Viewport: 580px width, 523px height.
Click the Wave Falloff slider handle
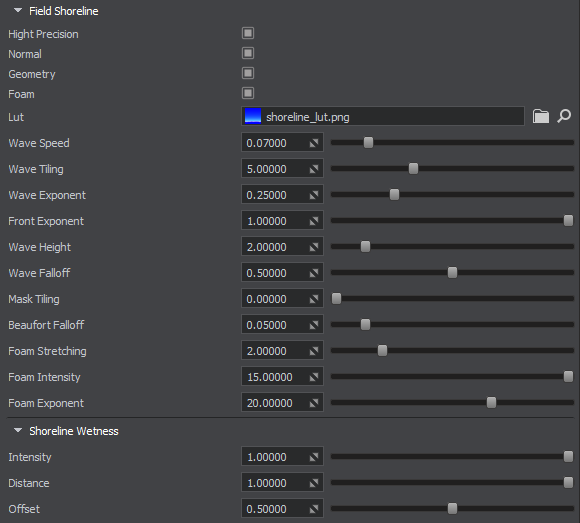[x=452, y=273]
